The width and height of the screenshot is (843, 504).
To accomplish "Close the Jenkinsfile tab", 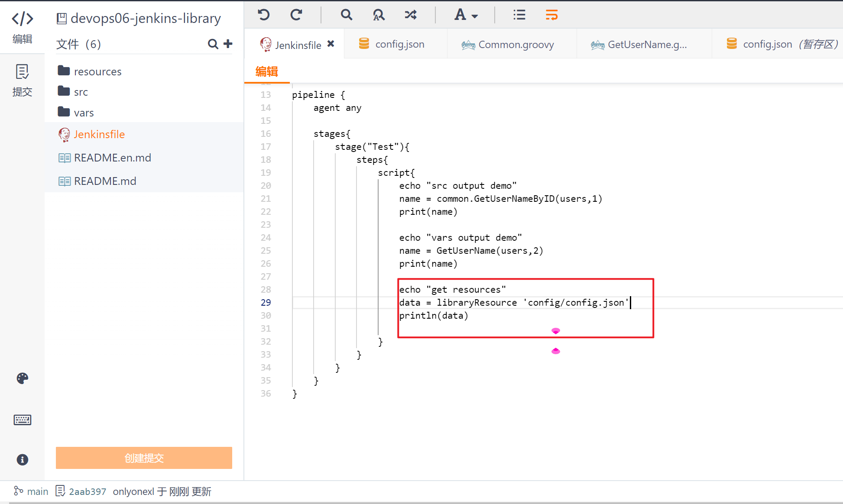I will (331, 44).
